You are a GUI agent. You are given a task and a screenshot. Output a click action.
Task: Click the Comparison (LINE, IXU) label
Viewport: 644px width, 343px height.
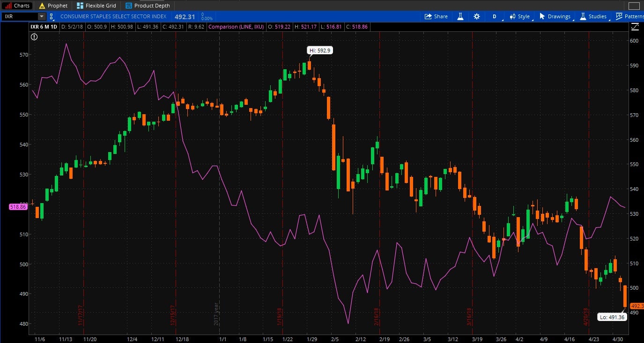(x=235, y=27)
